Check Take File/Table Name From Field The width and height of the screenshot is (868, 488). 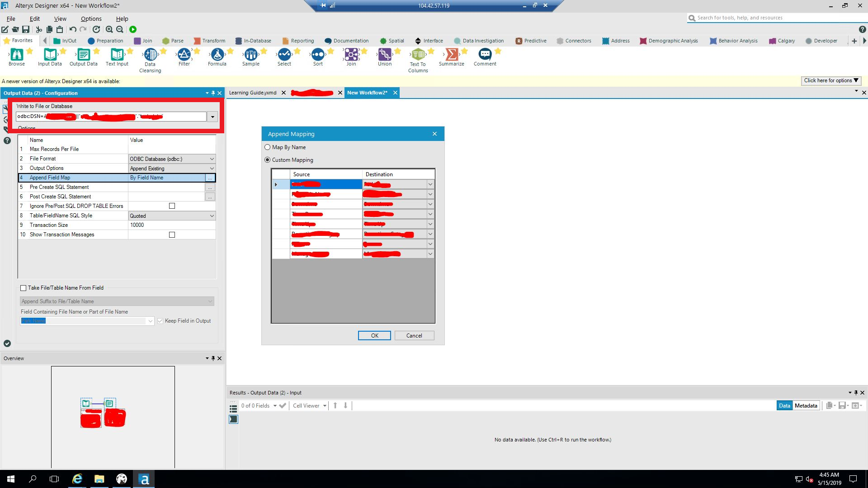click(24, 288)
